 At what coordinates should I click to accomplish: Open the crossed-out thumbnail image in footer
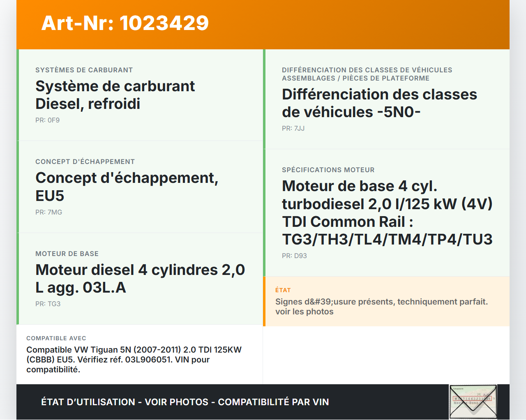473,402
